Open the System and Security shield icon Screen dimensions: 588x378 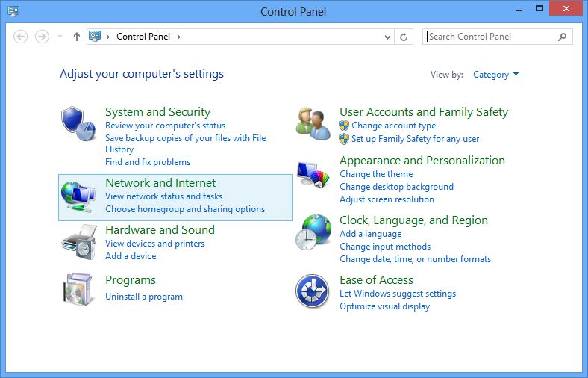(78, 124)
